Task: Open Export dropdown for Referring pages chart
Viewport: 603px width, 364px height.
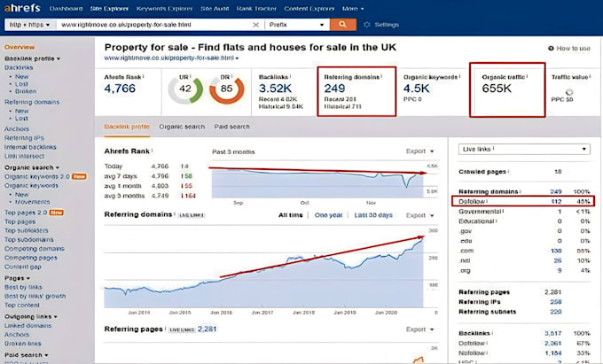Action: pos(420,329)
